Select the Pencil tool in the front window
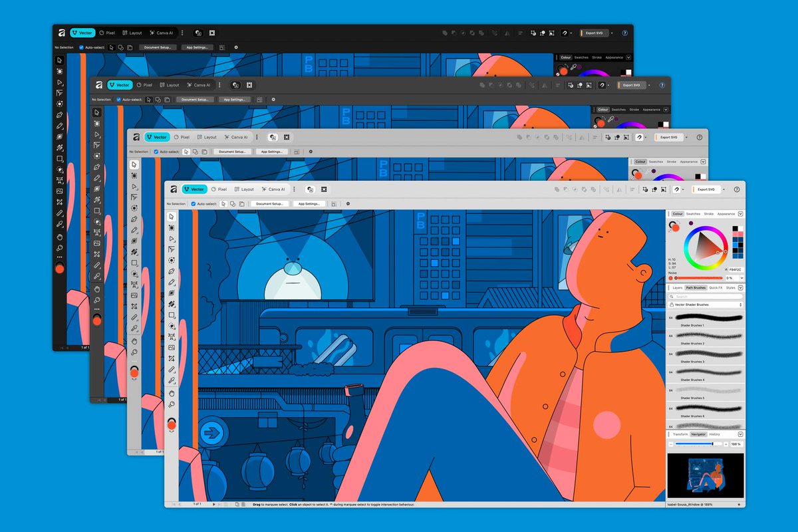 click(x=171, y=282)
